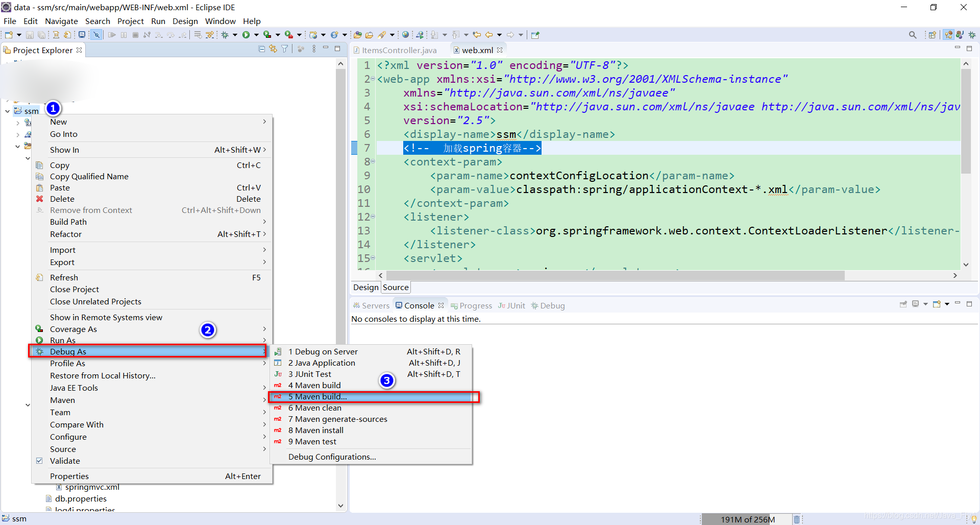Toggle Skip All Breakpoints toolbar button

click(96, 35)
